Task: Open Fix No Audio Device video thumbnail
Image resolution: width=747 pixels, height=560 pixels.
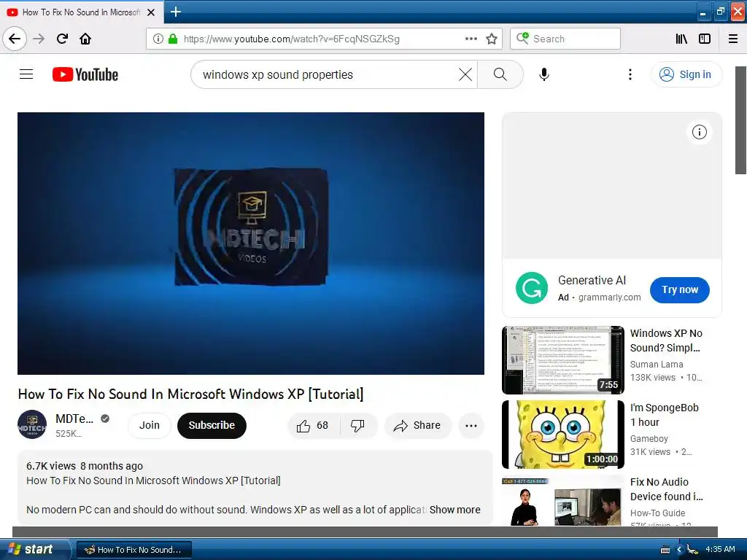Action: 563,501
